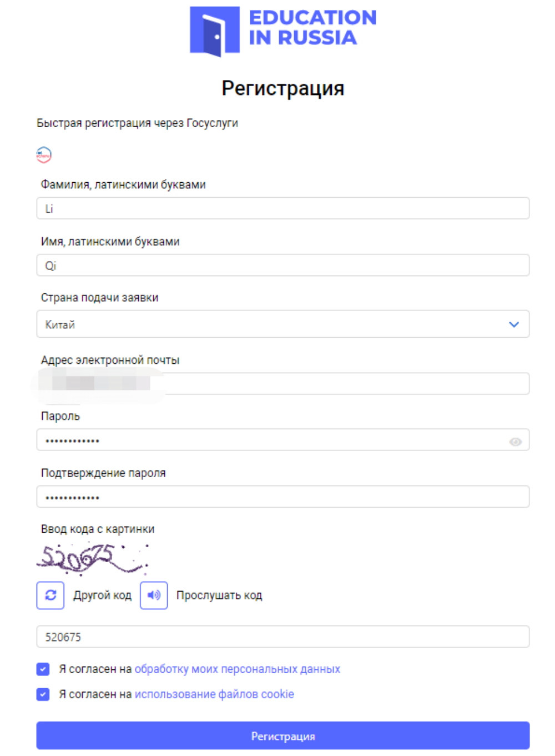555x756 pixels.
Task: Click the Education in Russia door logo
Action: [x=215, y=31]
